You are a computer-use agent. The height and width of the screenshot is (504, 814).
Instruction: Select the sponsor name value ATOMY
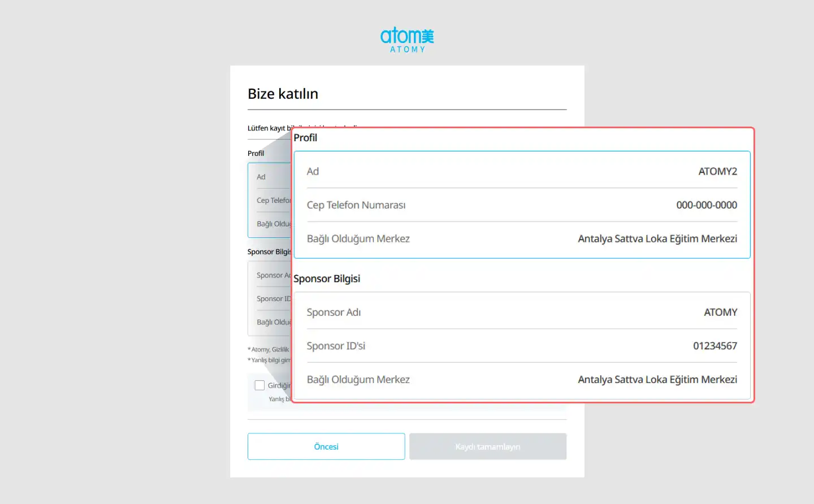click(x=720, y=312)
